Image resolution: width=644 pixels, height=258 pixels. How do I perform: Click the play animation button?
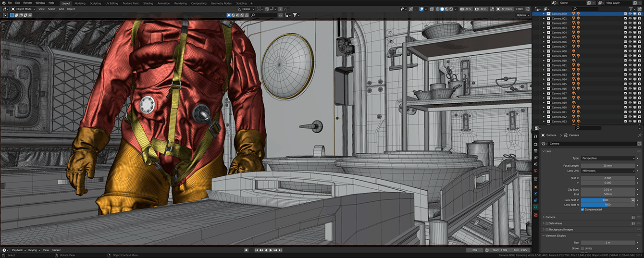tap(271, 250)
